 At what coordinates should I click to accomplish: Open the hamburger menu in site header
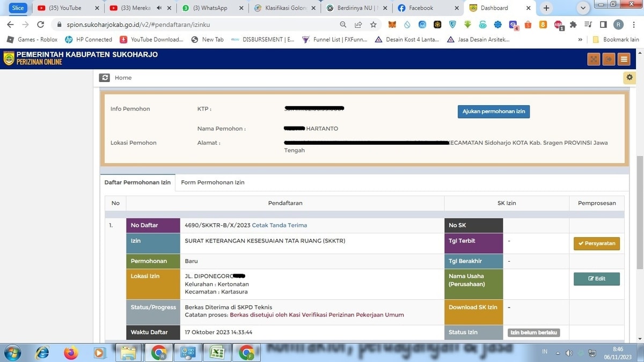click(624, 59)
